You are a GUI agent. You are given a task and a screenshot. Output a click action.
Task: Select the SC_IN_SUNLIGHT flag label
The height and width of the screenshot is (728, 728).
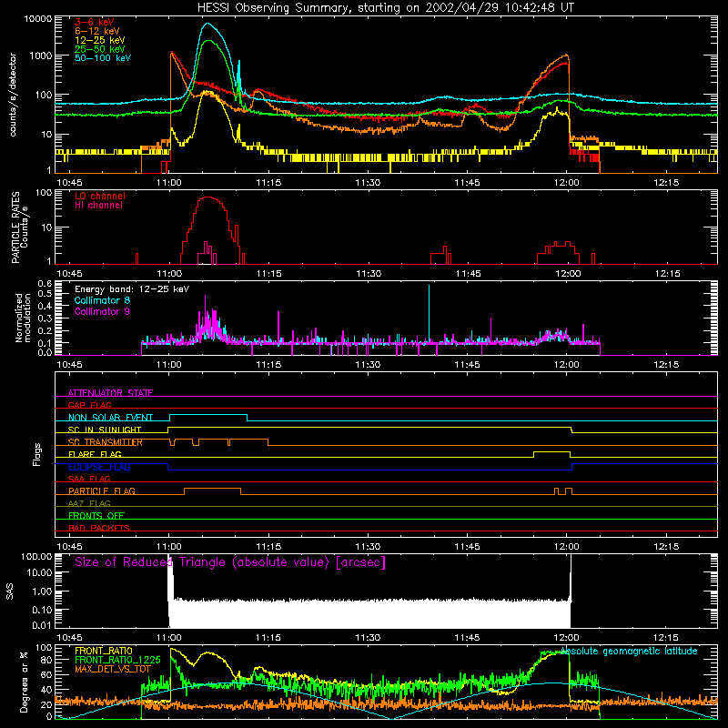tap(105, 430)
